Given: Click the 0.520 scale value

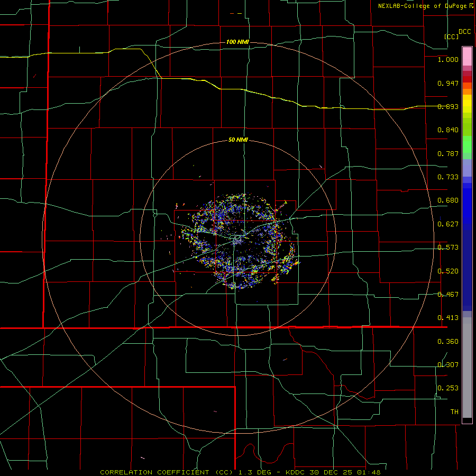Looking at the screenshot, I should (x=448, y=271).
